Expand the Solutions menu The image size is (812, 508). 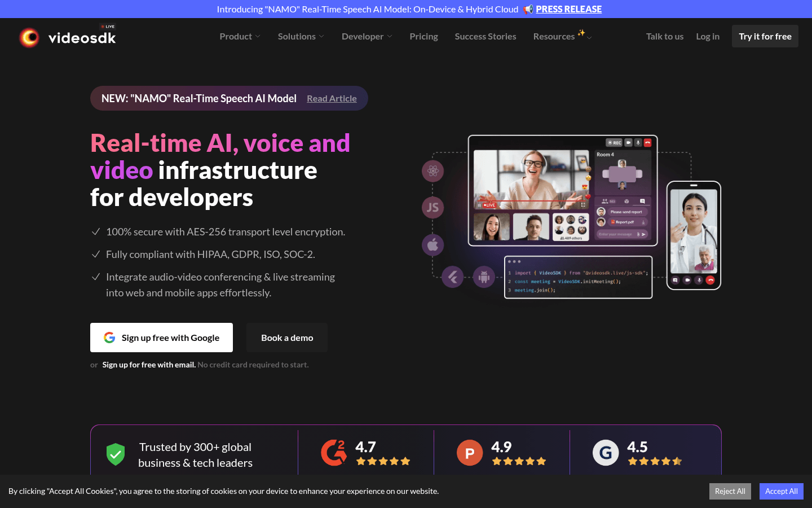coord(301,36)
